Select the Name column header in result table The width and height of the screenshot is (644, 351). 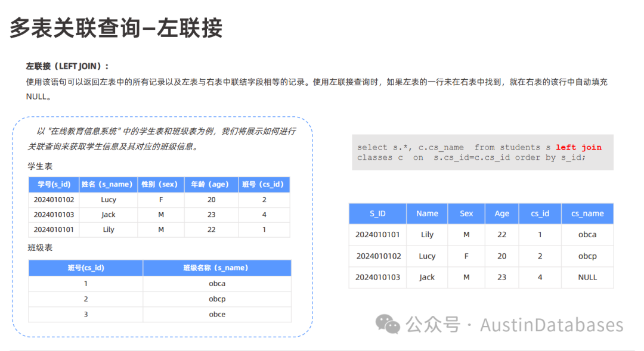(x=427, y=213)
